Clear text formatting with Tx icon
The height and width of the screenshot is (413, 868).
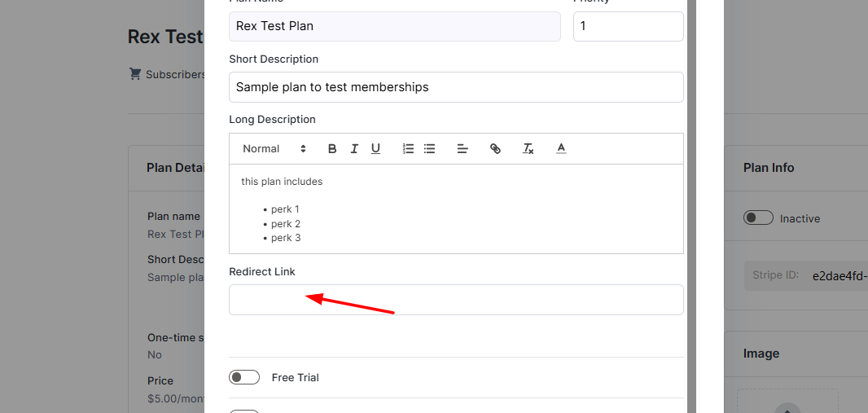528,148
